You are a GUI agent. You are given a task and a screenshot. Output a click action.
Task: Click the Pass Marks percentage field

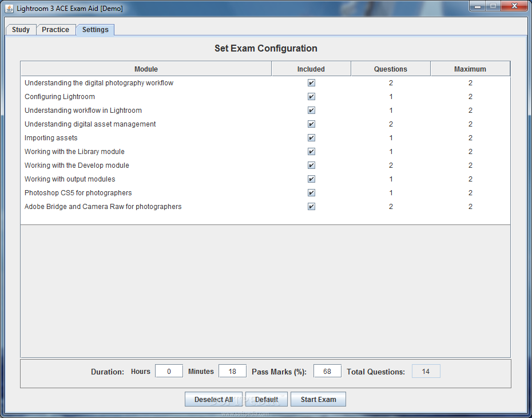click(x=327, y=371)
